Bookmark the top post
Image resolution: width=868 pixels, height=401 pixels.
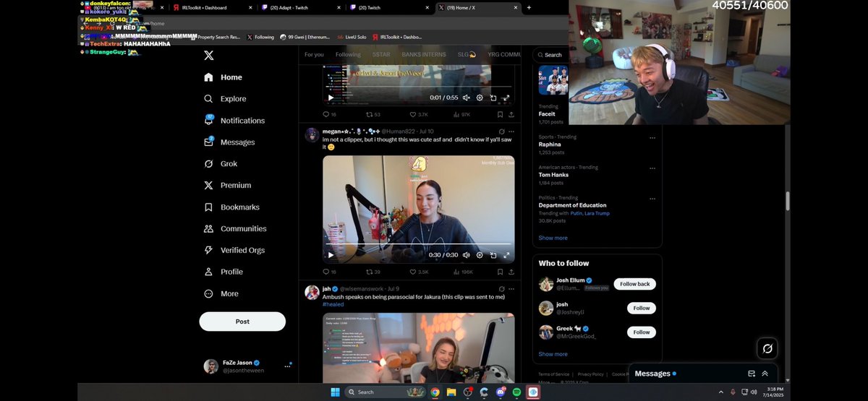pyautogui.click(x=500, y=114)
